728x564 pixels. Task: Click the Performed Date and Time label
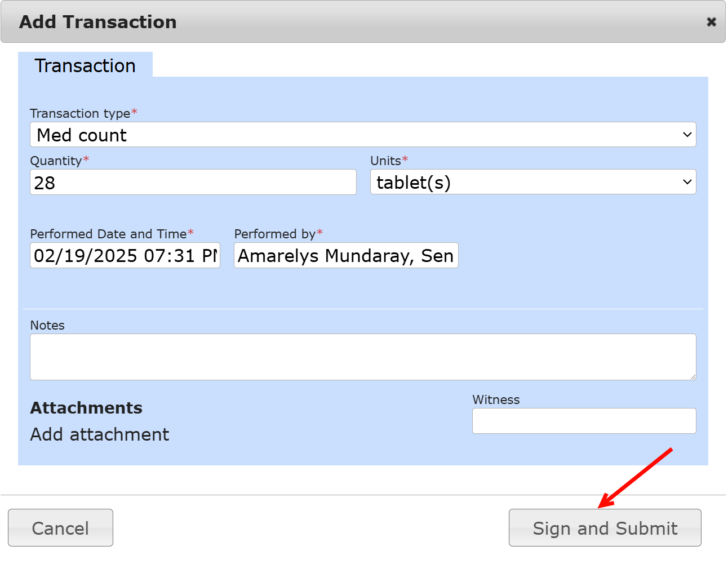[x=108, y=234]
